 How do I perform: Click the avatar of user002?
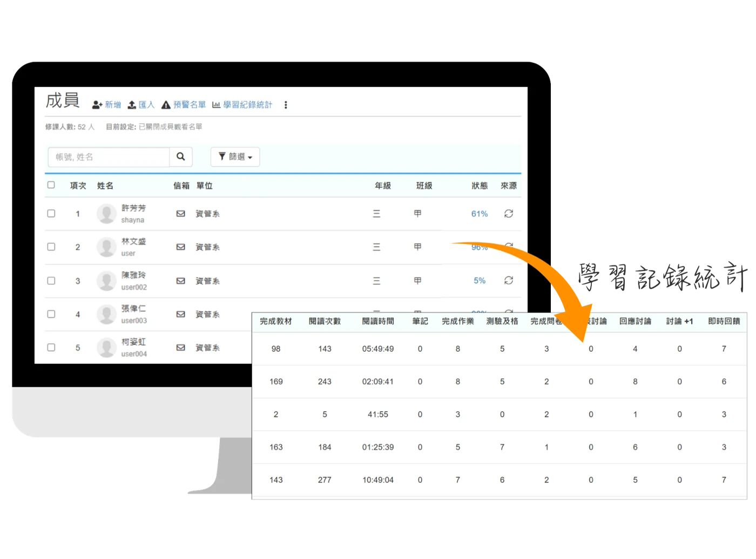(x=106, y=281)
